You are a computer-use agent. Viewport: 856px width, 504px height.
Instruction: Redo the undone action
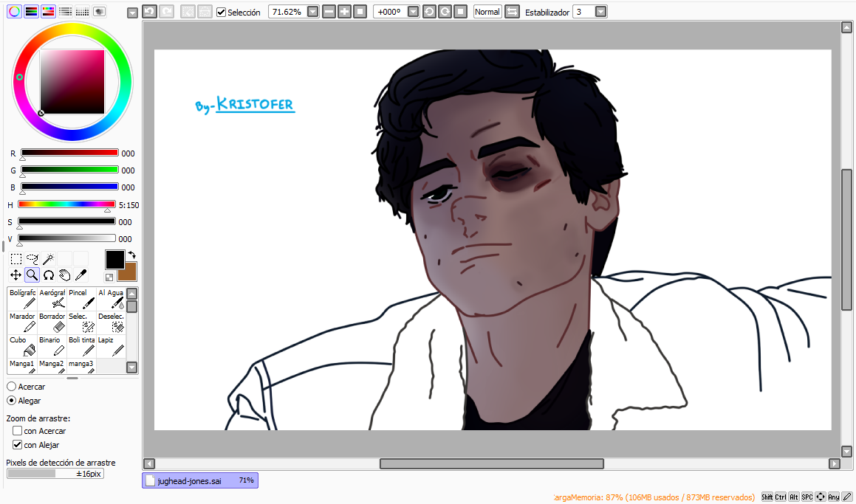point(166,12)
